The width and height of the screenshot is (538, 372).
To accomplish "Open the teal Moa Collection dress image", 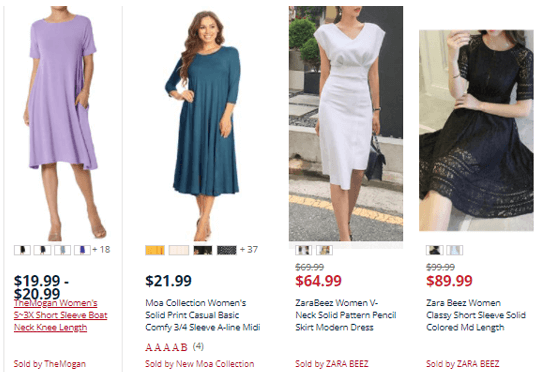I will 203,126.
